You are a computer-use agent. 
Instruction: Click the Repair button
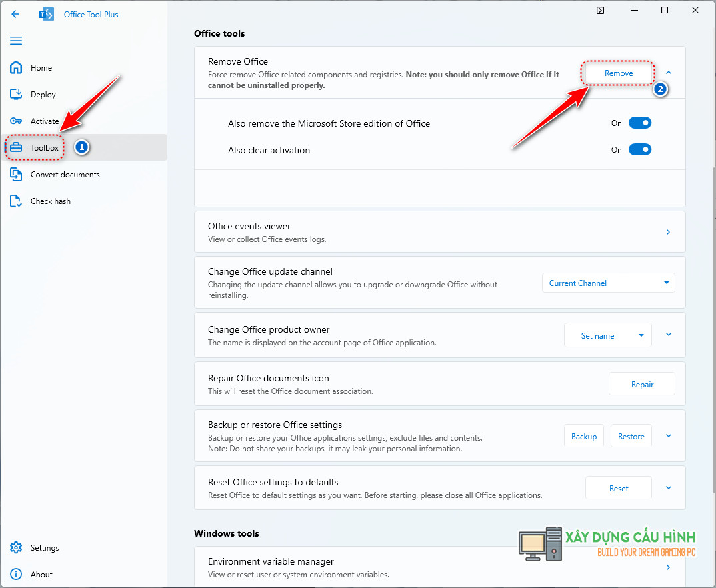coord(641,384)
